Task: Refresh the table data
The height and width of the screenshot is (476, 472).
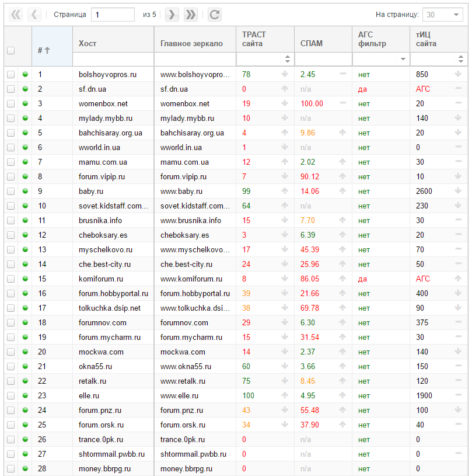Action: [x=215, y=15]
